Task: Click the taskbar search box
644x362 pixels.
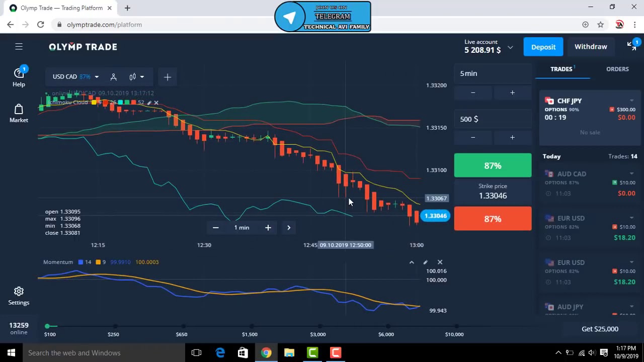Action: click(x=103, y=353)
